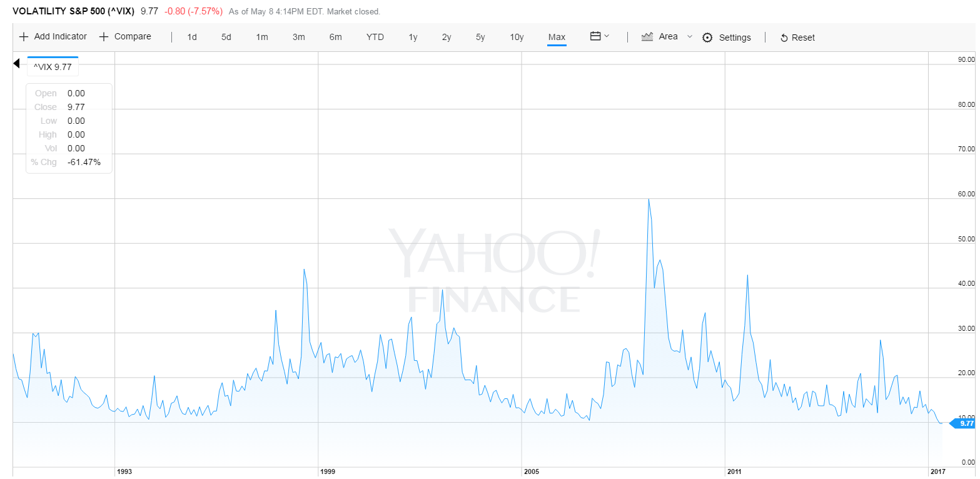Expand the chevron beside the calendar icon
The height and width of the screenshot is (479, 980).
tap(607, 36)
